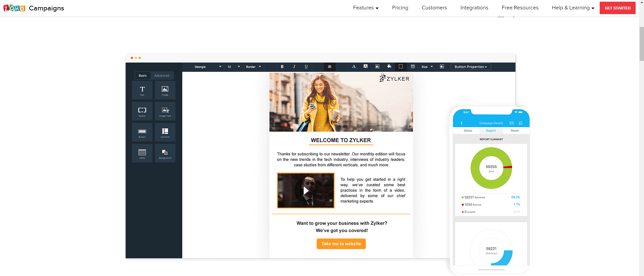Expand the Features menu
This screenshot has height=276, width=644.
pyautogui.click(x=366, y=8)
